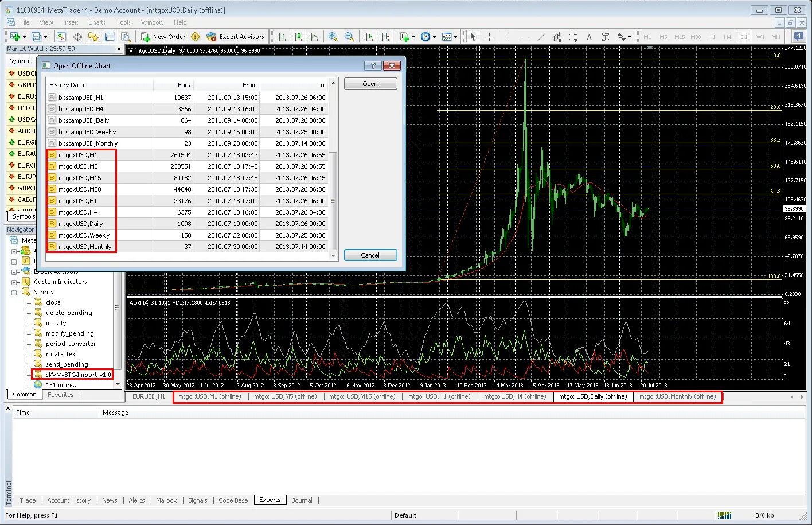Switch to Account History terminal tab
The height and width of the screenshot is (525, 812).
click(69, 500)
